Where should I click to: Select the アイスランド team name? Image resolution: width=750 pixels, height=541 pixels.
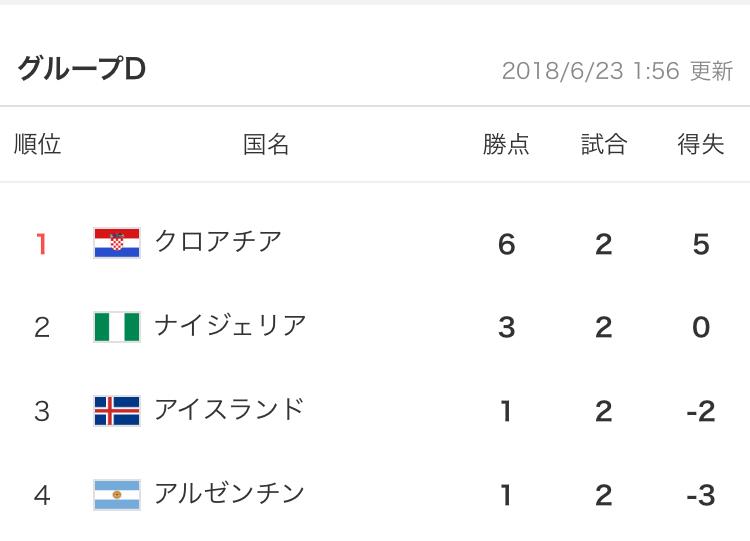[x=229, y=409]
